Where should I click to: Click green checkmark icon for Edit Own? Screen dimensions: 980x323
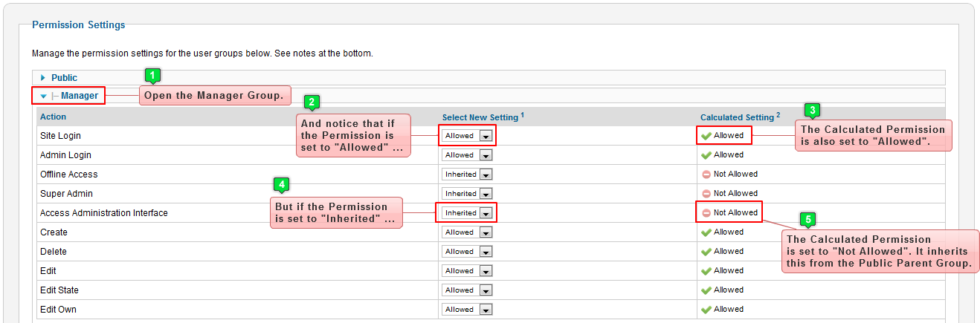[706, 310]
